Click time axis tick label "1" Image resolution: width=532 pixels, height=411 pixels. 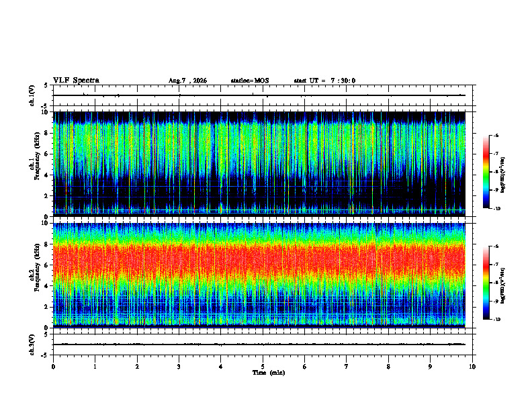[x=95, y=367]
